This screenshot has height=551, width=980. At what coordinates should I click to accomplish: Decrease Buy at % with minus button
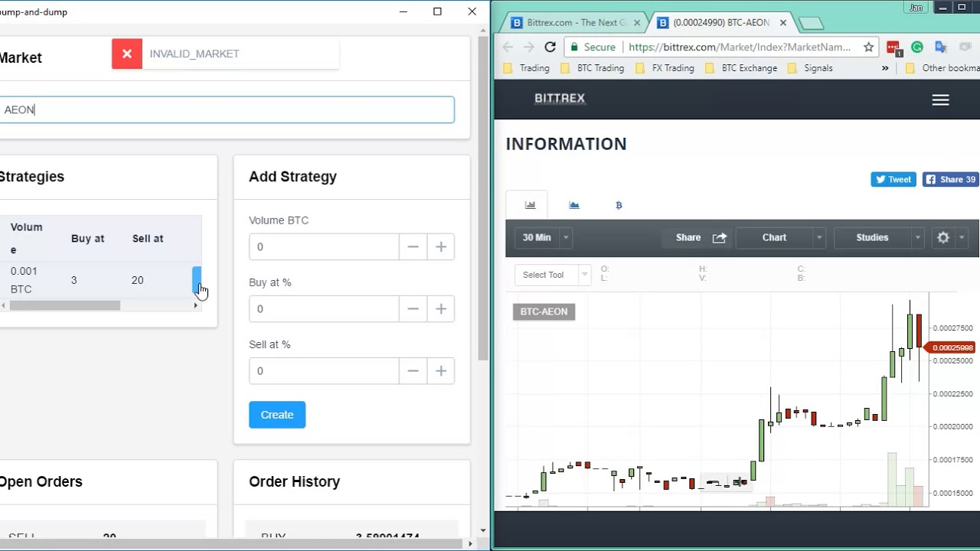click(413, 308)
